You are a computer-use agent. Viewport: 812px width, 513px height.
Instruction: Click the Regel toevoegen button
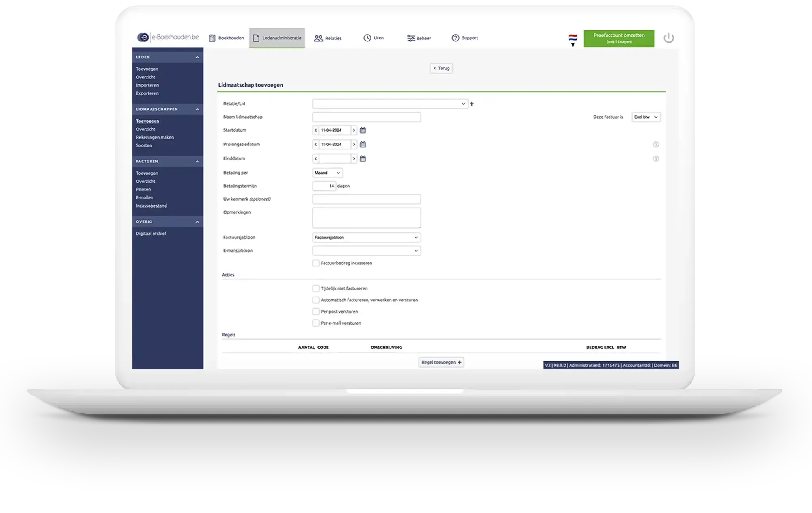click(441, 362)
